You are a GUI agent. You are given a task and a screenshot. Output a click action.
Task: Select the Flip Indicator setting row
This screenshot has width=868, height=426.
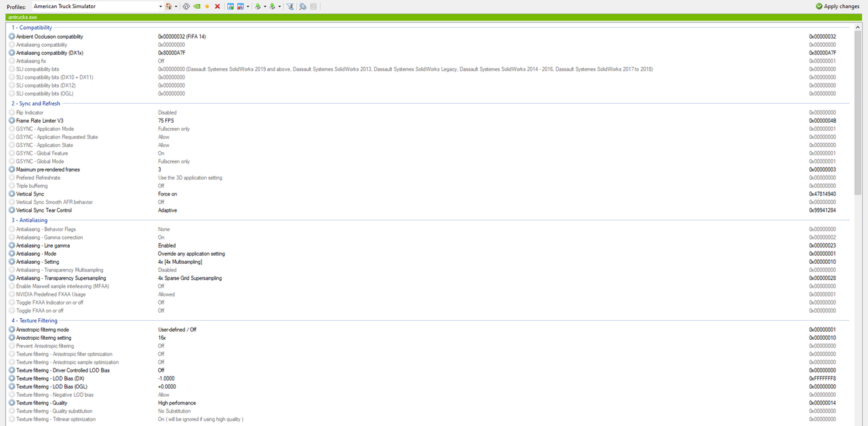(430, 113)
